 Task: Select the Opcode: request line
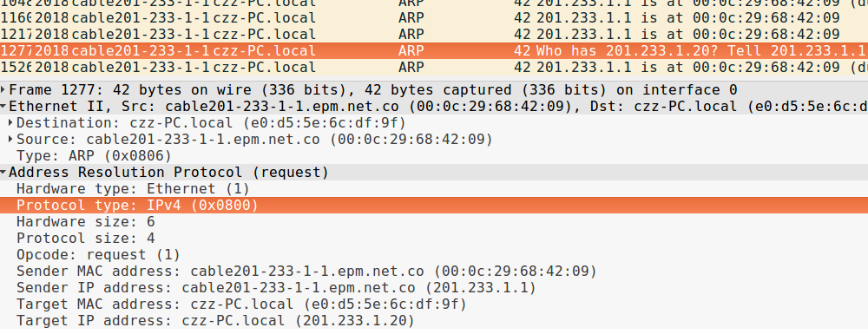click(434, 255)
